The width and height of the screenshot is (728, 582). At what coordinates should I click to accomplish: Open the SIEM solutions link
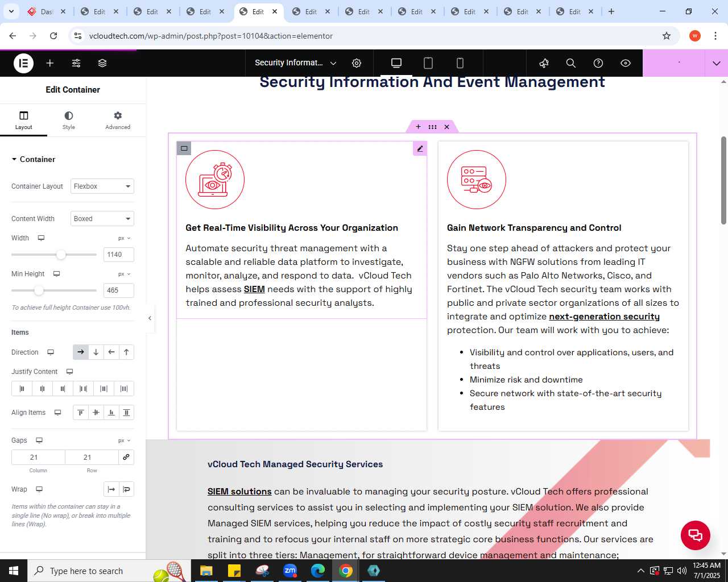[239, 492]
